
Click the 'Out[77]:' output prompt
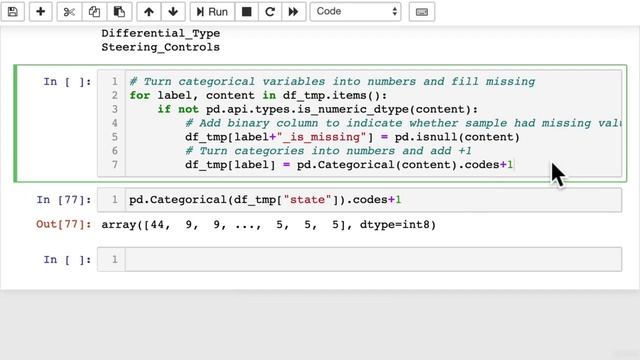(x=64, y=224)
